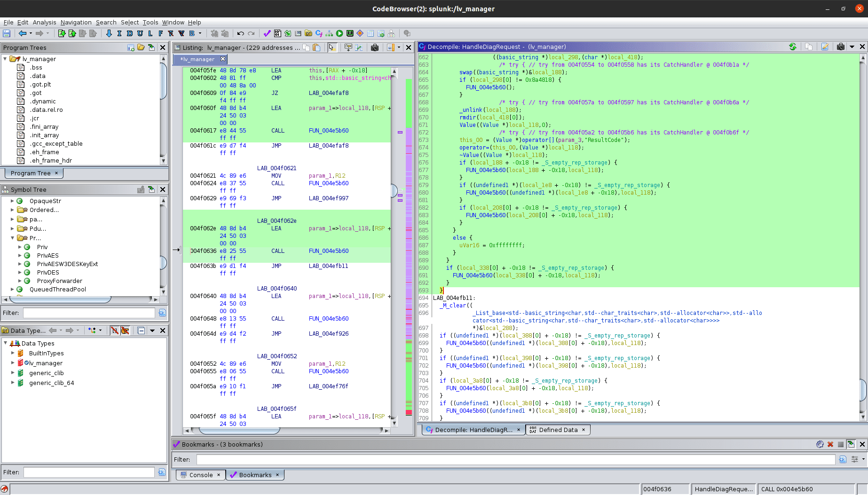Click the Data Type Manager toolbar icon
This screenshot has width=868, height=495.
308,33
